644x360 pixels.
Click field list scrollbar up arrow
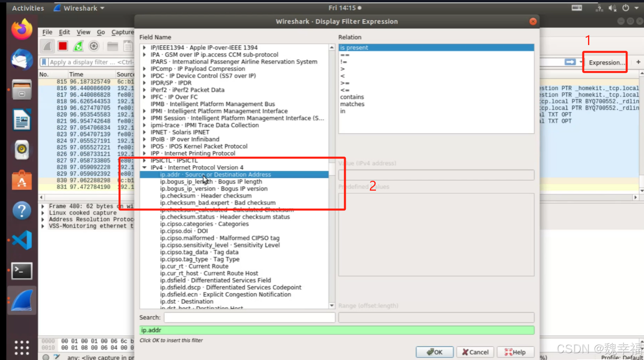click(x=332, y=47)
